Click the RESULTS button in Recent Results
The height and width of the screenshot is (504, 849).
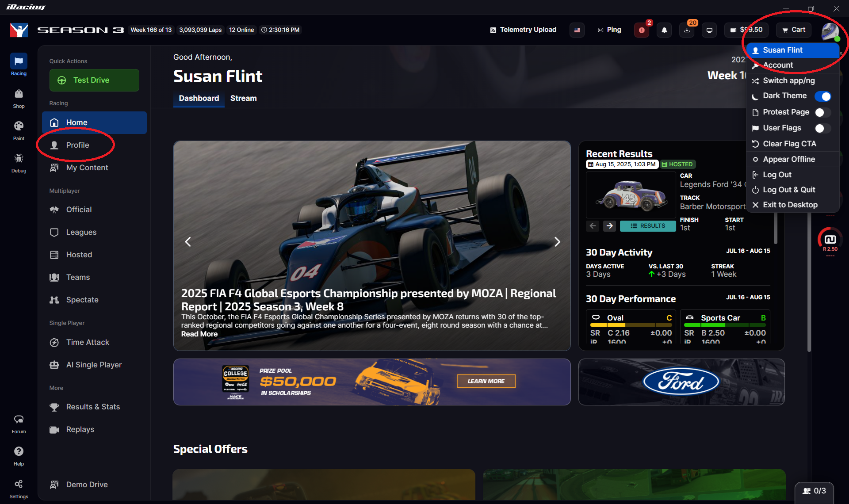[648, 226]
